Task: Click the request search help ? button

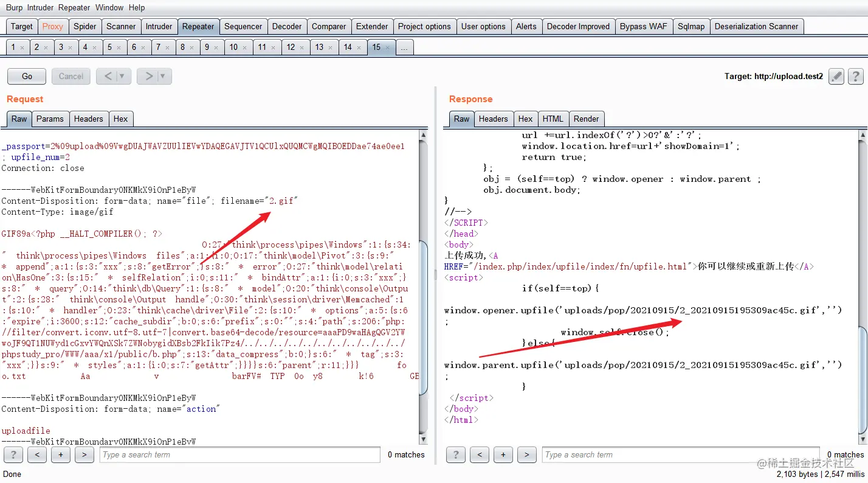Action: tap(13, 454)
